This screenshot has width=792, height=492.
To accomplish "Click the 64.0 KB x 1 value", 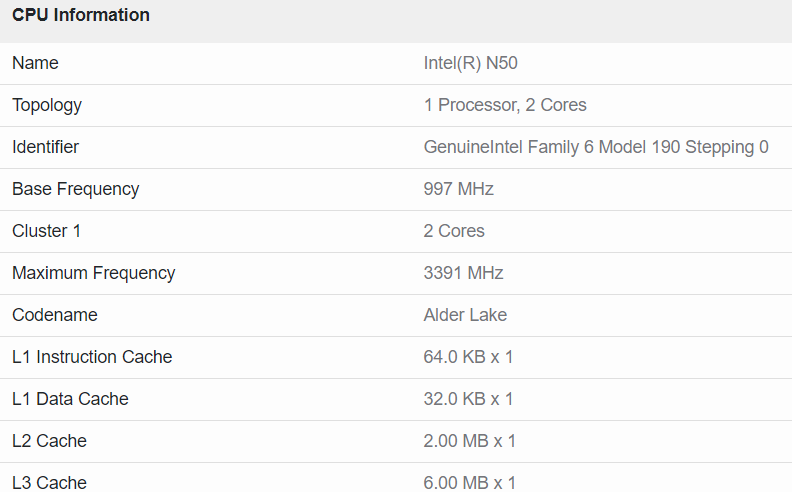I will tap(468, 357).
